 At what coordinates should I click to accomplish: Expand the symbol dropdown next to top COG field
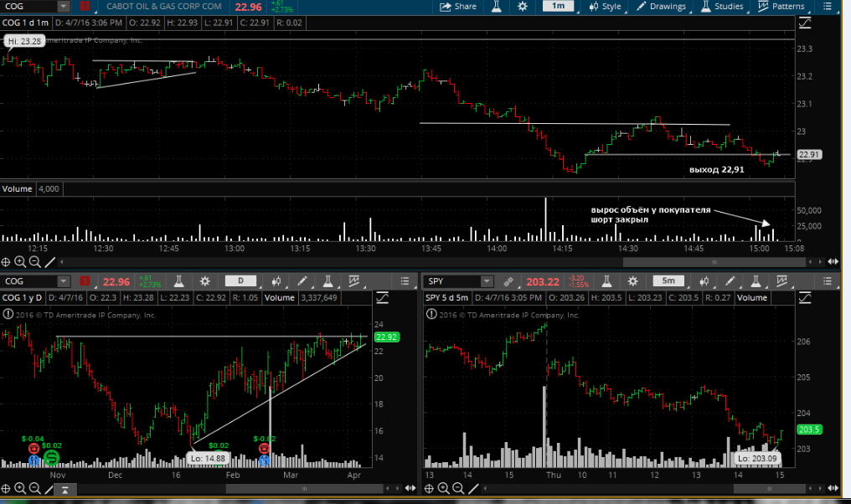pyautogui.click(x=64, y=7)
